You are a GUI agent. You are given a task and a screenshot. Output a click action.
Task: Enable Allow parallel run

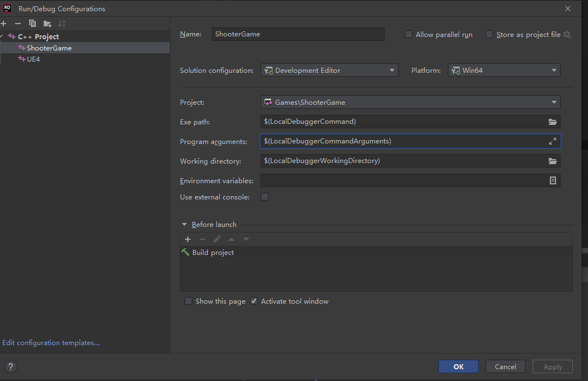409,35
